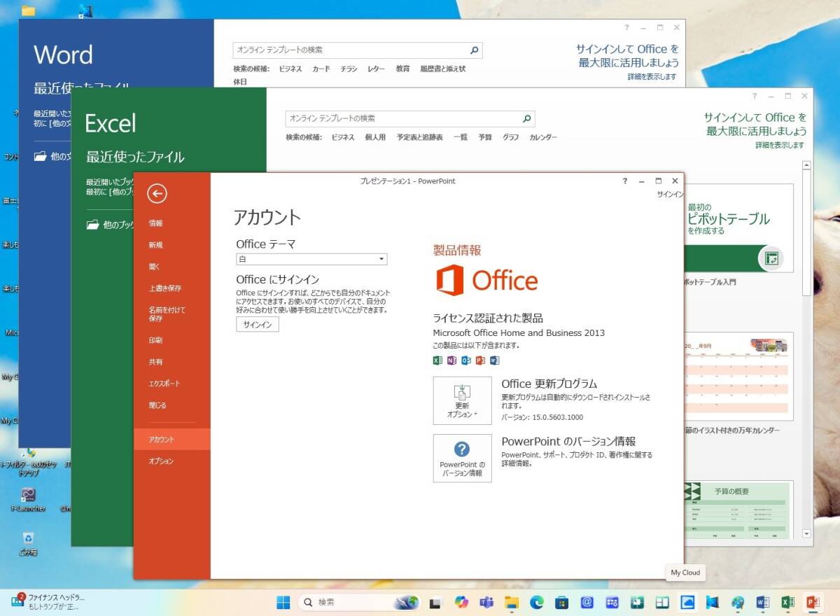The image size is (840, 616).
Task: Open the Excel window help question mark
Action: pyautogui.click(x=755, y=96)
